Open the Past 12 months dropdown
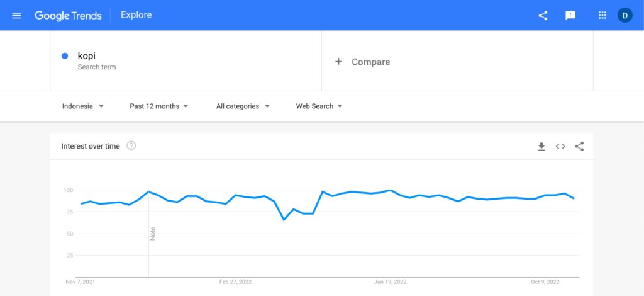This screenshot has height=296, width=644. pyautogui.click(x=159, y=106)
